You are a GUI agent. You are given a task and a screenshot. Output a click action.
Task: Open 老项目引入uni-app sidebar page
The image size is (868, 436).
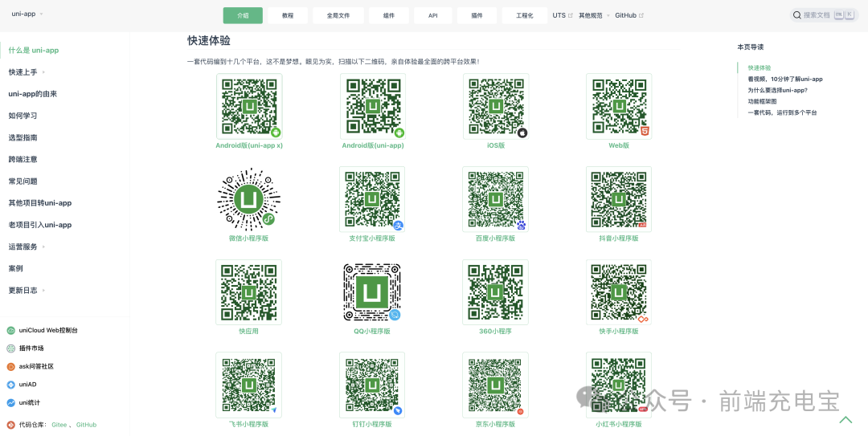coord(40,225)
